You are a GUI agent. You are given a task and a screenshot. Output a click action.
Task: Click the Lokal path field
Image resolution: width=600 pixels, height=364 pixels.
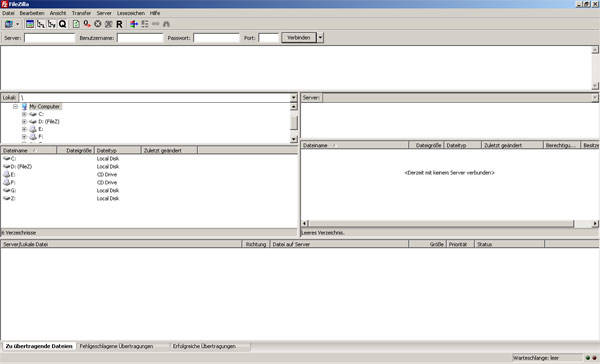pyautogui.click(x=155, y=98)
